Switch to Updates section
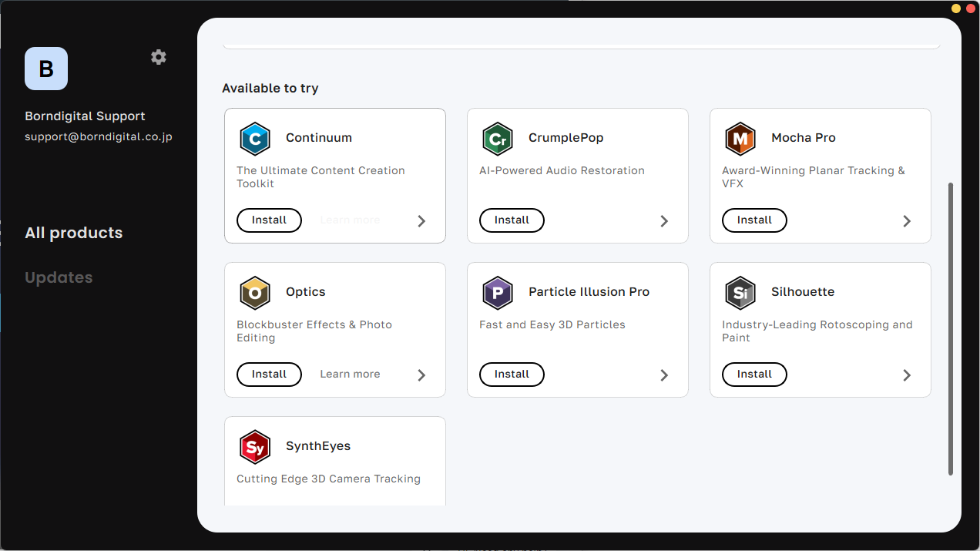The width and height of the screenshot is (980, 551). (59, 277)
